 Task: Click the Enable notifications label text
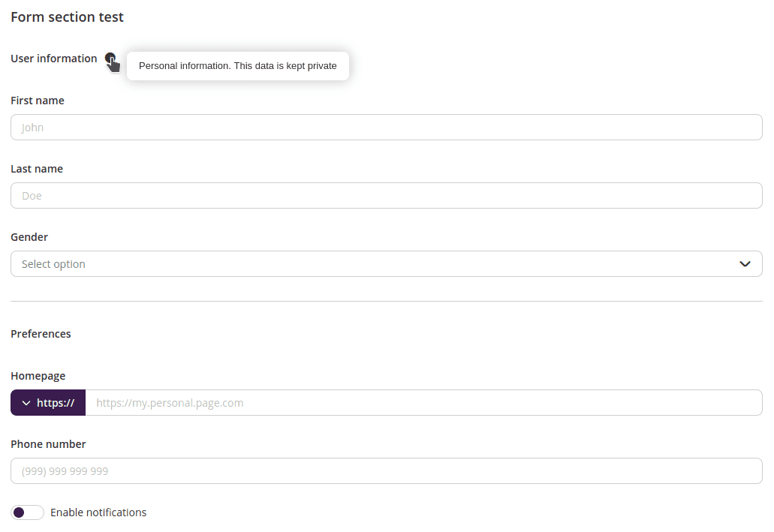(98, 512)
